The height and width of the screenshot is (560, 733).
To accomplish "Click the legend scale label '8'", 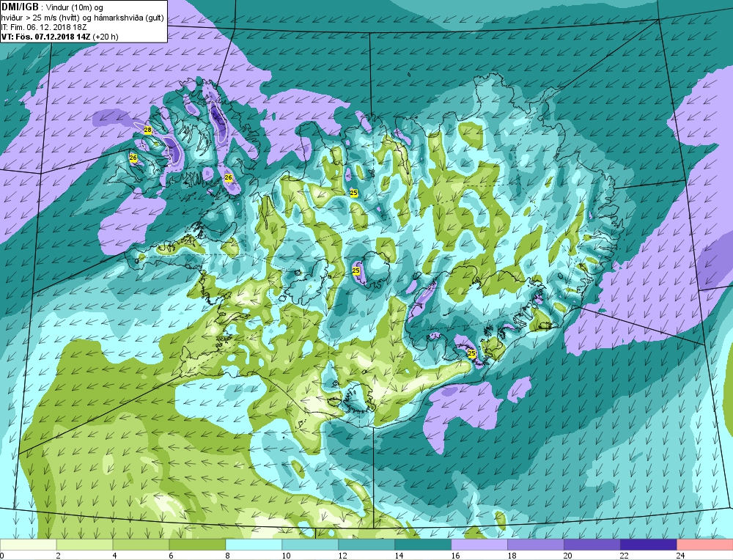I will tap(228, 556).
